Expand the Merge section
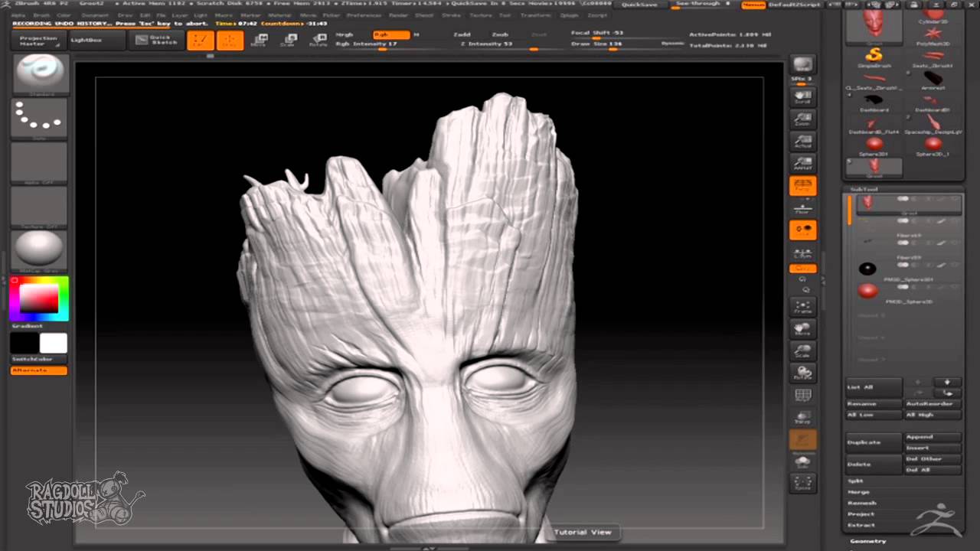This screenshot has width=980, height=551. [x=858, y=492]
